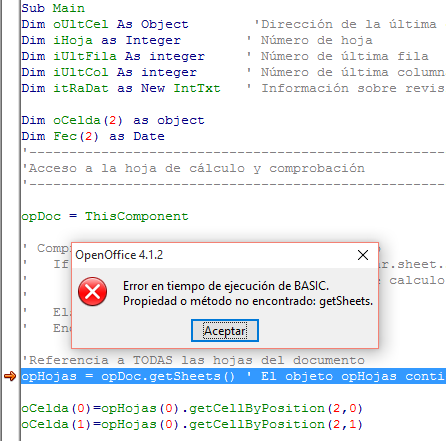The image size is (446, 443).
Task: Click the 'OpenOffice 4.1.2' dialog title
Action: point(119,255)
